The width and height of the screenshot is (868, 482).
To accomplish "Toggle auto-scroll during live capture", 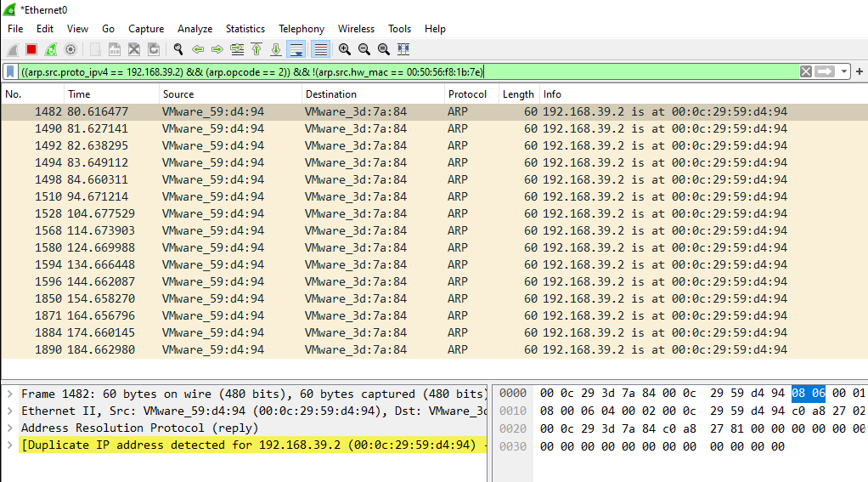I will tap(296, 50).
